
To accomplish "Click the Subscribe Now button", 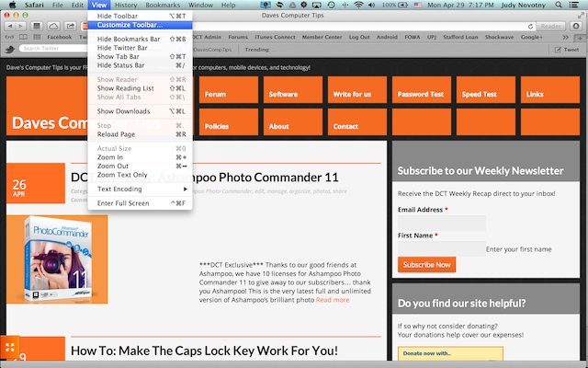I will [x=426, y=265].
